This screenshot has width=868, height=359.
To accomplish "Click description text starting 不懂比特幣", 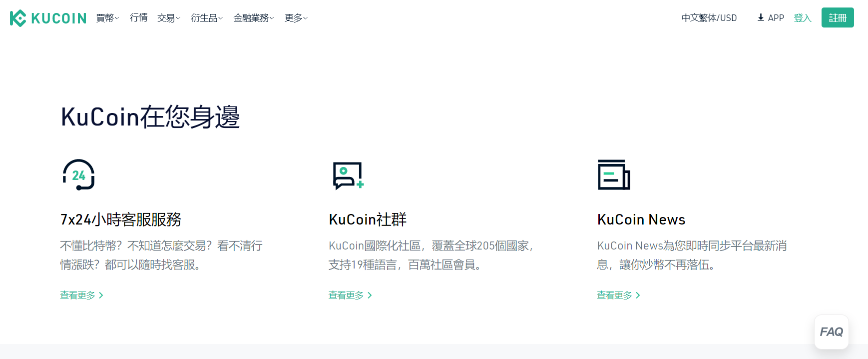I will tap(161, 255).
